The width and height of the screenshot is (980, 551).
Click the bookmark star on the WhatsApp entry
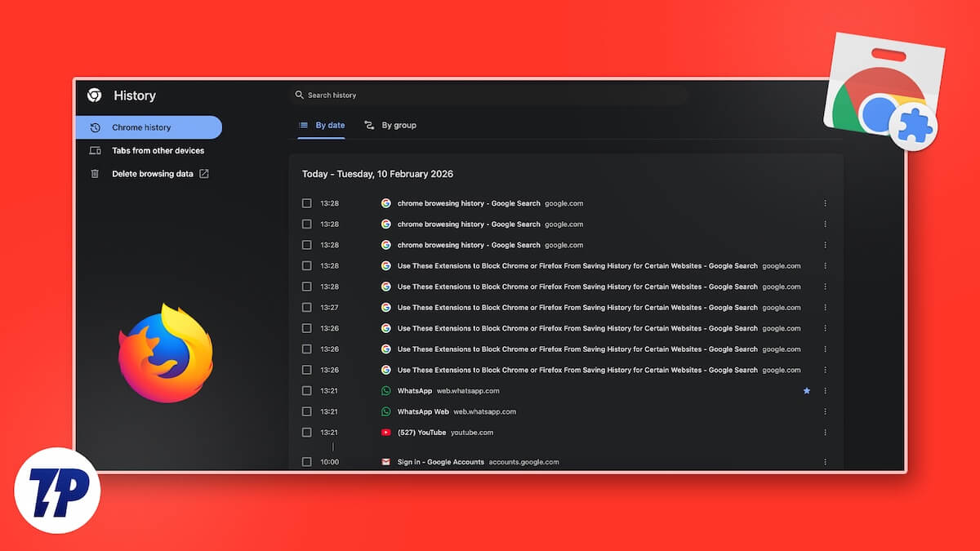[x=807, y=391]
